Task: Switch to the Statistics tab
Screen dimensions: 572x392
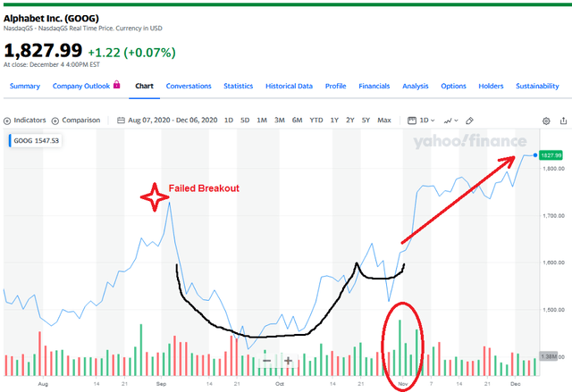Action: (239, 87)
